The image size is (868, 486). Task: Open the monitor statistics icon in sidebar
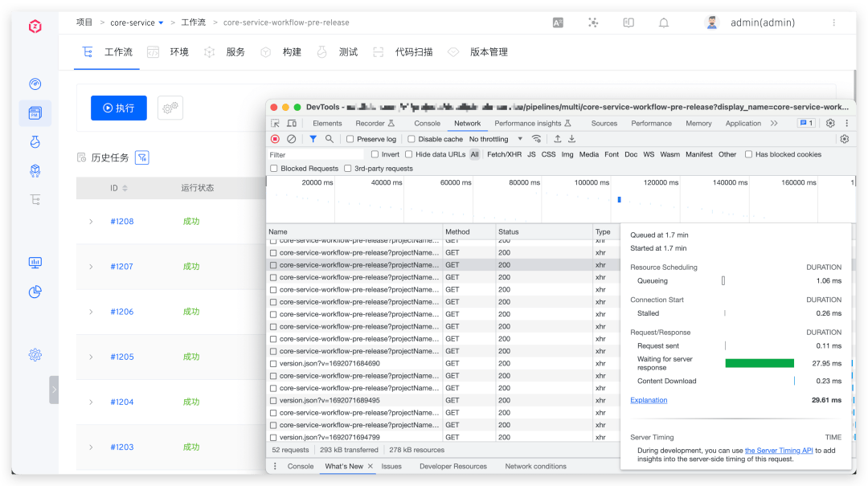point(35,263)
